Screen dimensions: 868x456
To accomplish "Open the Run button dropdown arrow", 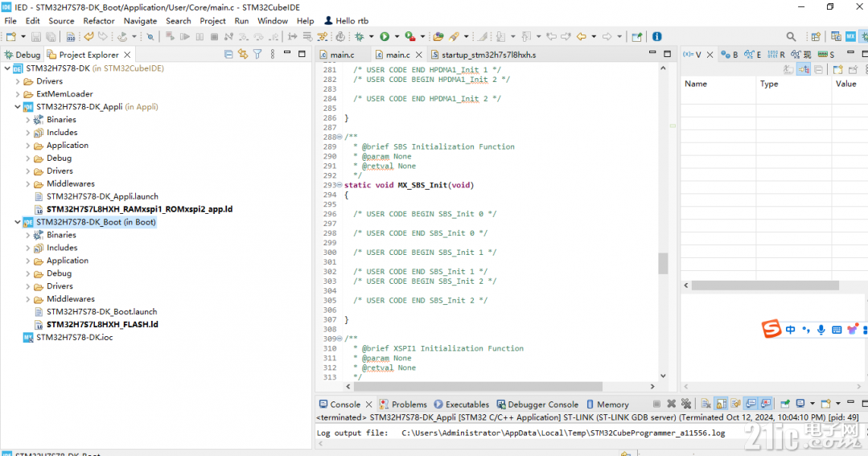I will [397, 37].
